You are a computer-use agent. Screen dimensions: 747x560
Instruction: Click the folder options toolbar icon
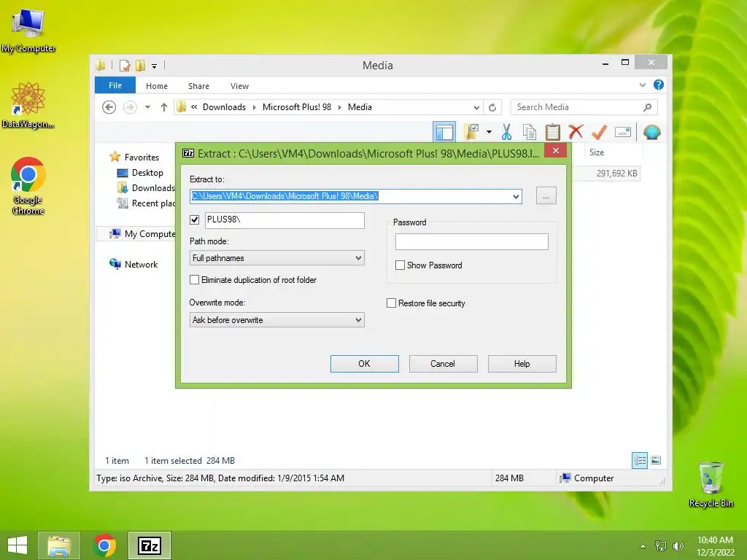click(471, 132)
